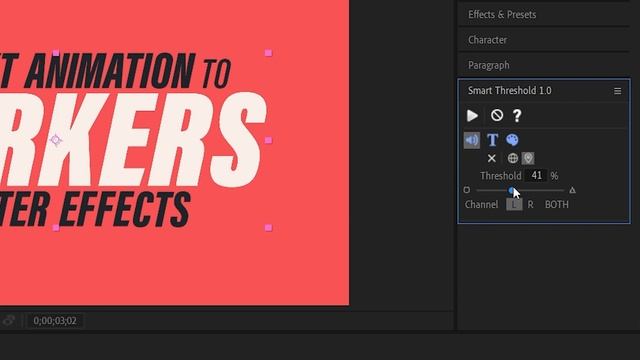Click the bottom-right pink selection handle

[268, 228]
